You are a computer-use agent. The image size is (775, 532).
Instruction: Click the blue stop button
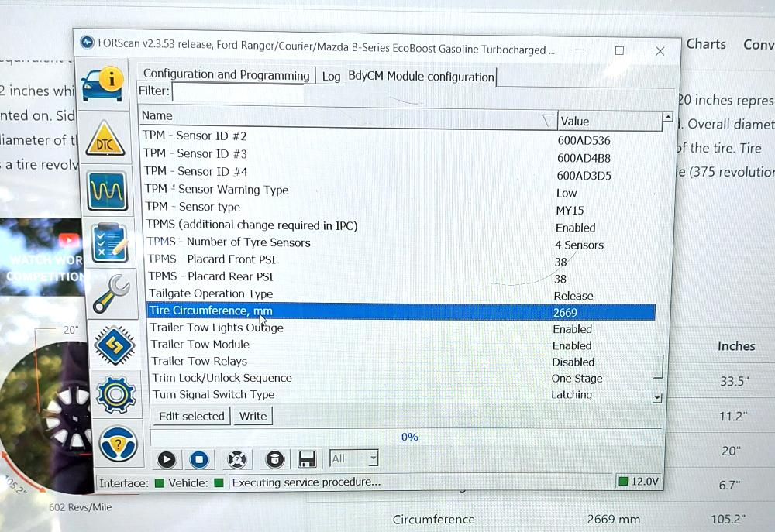click(x=199, y=460)
